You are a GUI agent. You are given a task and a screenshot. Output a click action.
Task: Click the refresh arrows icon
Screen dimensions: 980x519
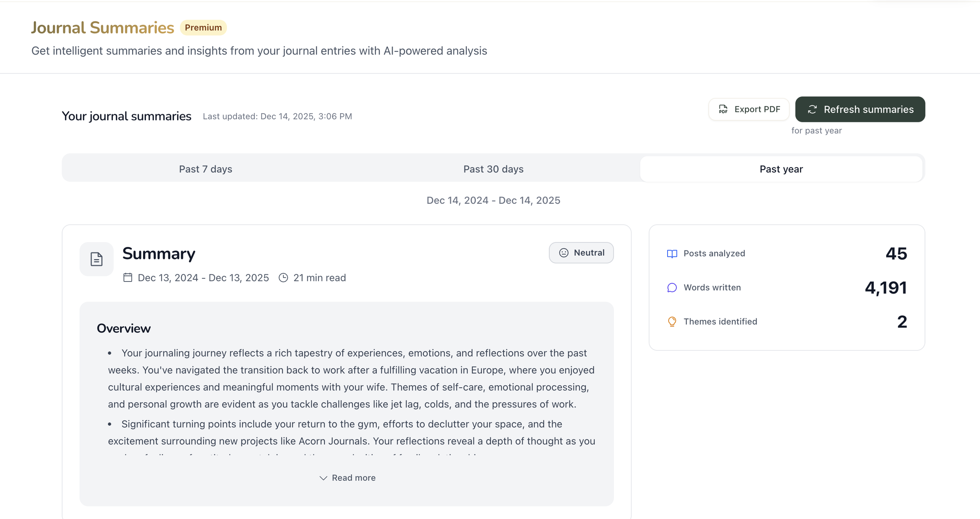812,109
